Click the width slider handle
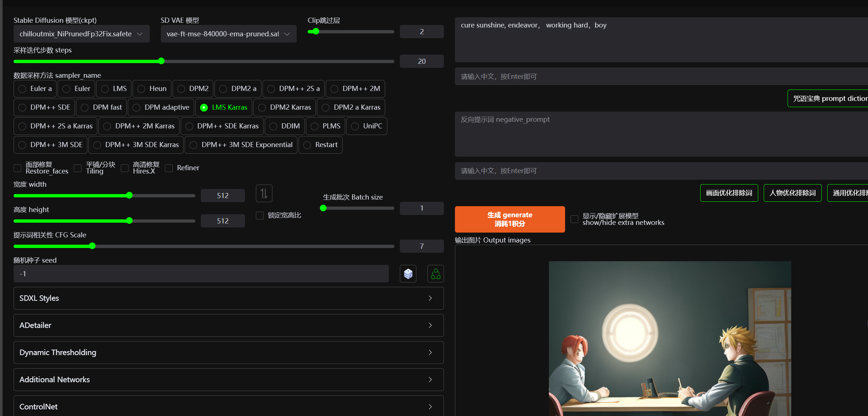This screenshot has height=416, width=868. tap(129, 196)
